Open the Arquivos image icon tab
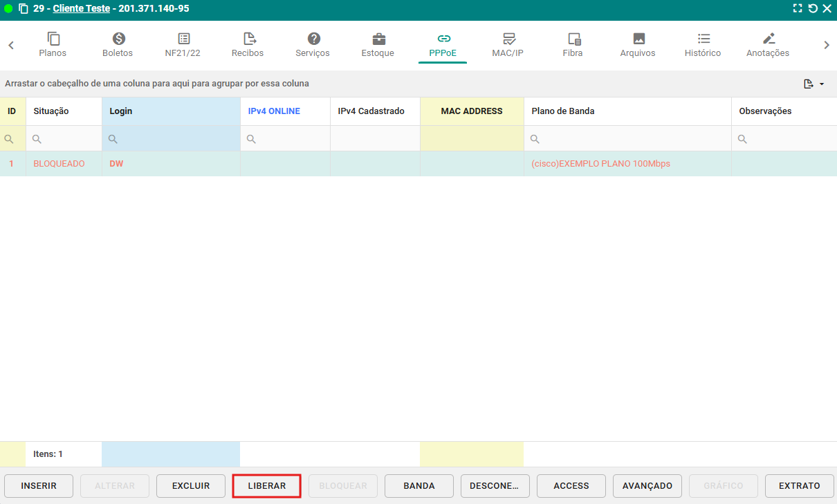 [638, 45]
